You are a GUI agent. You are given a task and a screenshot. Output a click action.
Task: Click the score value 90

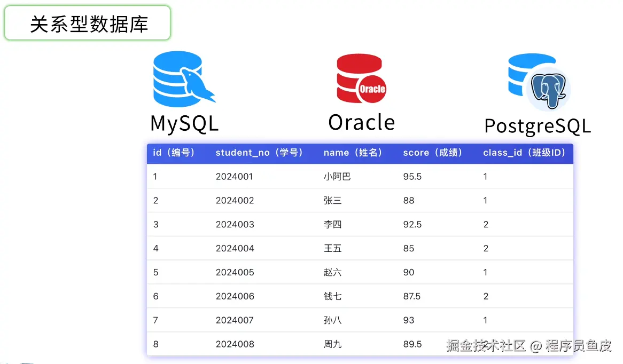(x=409, y=272)
